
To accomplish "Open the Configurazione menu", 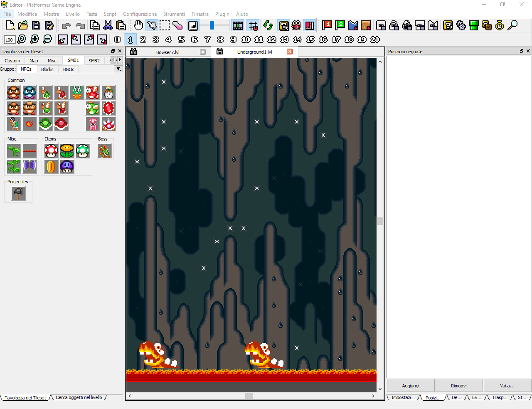I will coord(140,14).
